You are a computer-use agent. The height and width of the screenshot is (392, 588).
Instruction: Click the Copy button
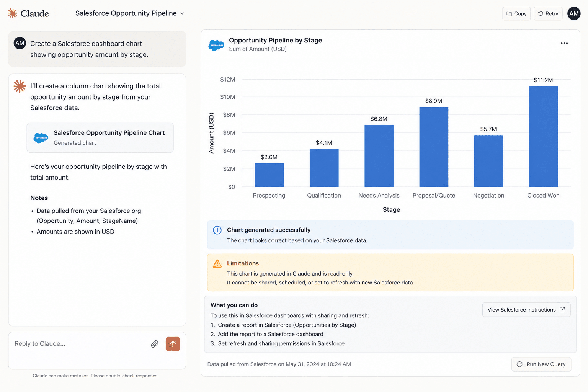point(516,13)
